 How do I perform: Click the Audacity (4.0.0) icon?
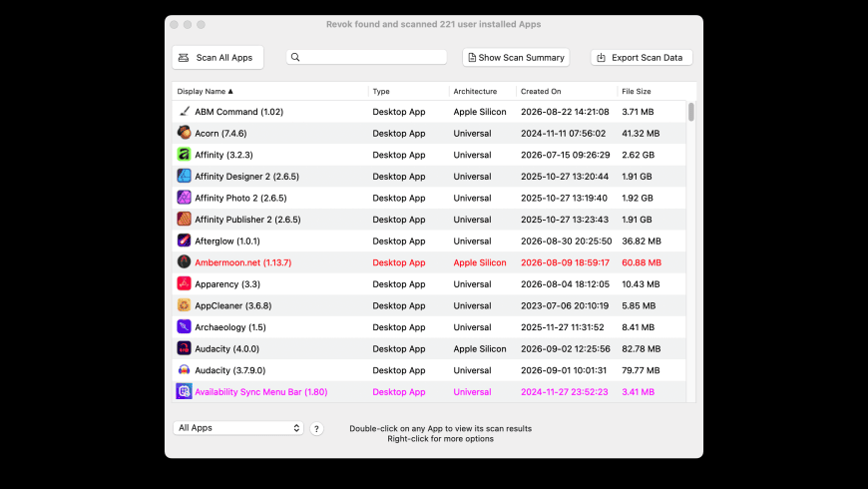(x=184, y=348)
